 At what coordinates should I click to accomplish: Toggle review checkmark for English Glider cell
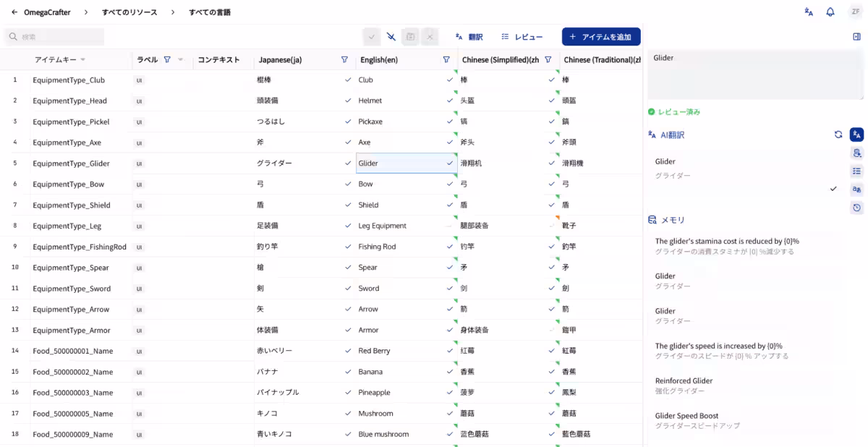coord(449,163)
